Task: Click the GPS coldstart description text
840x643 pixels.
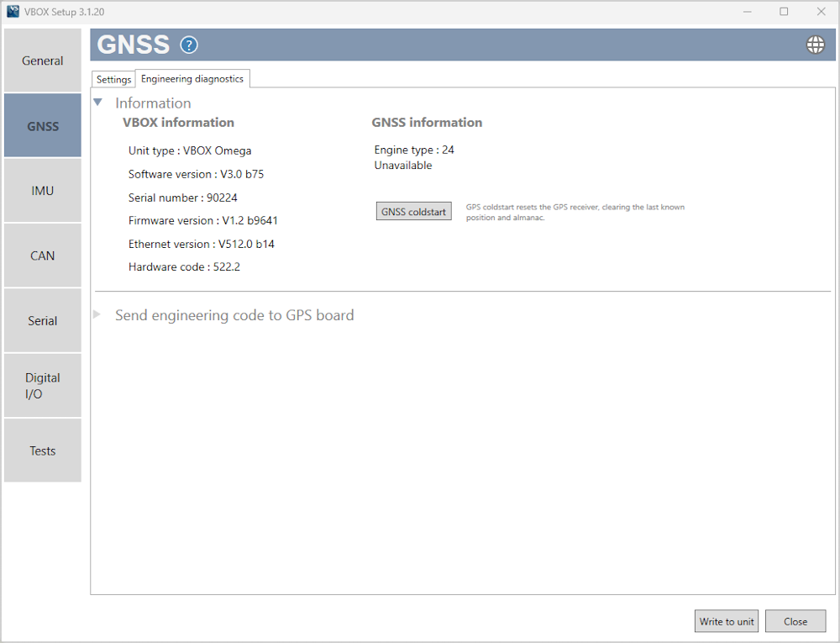Action: [x=575, y=212]
